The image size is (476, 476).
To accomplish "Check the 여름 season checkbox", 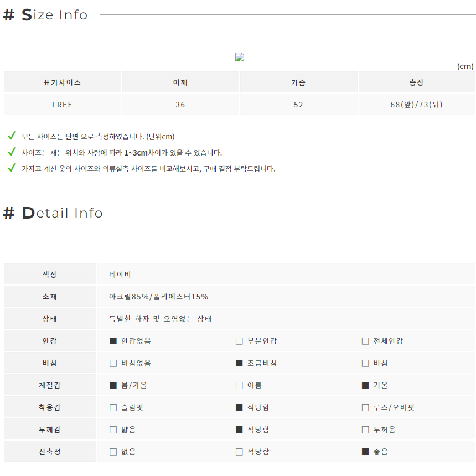I will pos(239,385).
